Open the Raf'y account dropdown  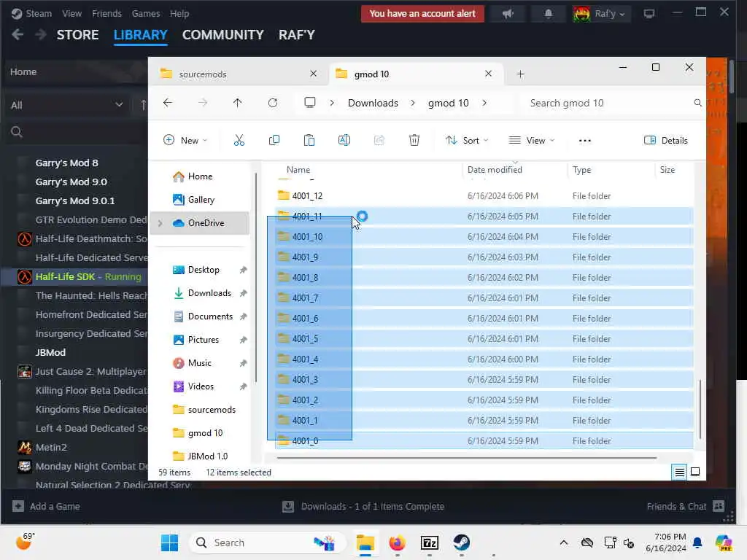click(x=600, y=14)
